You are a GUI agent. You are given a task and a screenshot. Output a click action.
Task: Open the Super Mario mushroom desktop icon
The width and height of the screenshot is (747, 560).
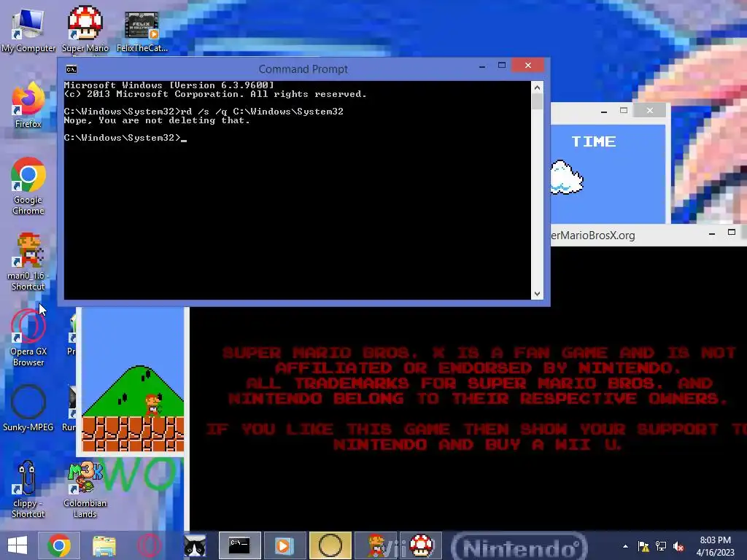85,29
